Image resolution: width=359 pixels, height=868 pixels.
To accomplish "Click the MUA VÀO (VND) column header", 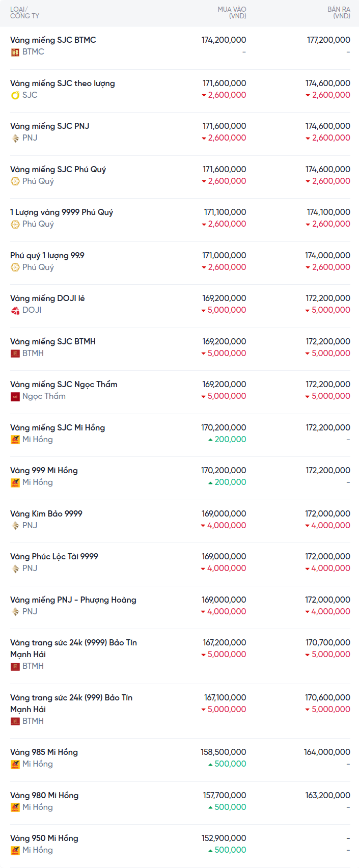I will (x=232, y=13).
